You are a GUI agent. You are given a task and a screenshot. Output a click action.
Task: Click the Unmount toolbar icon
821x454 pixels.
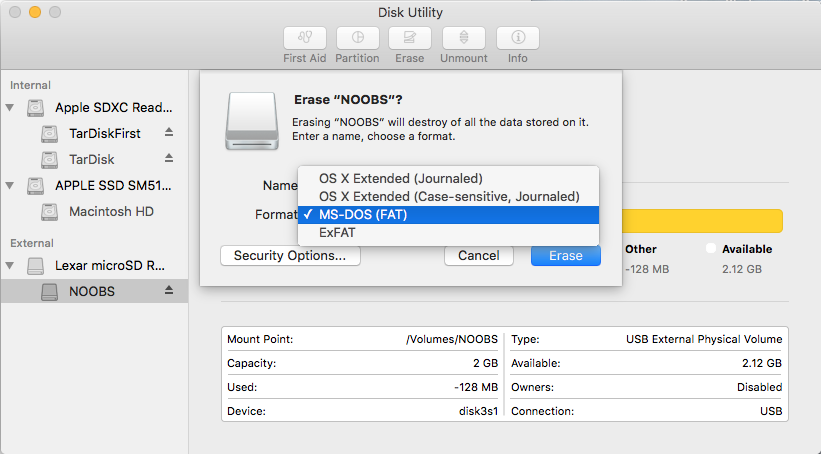pyautogui.click(x=464, y=38)
